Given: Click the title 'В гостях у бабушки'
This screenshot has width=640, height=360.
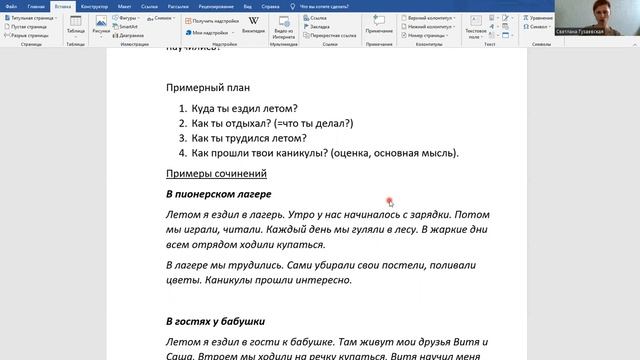Looking at the screenshot, I should (215, 321).
